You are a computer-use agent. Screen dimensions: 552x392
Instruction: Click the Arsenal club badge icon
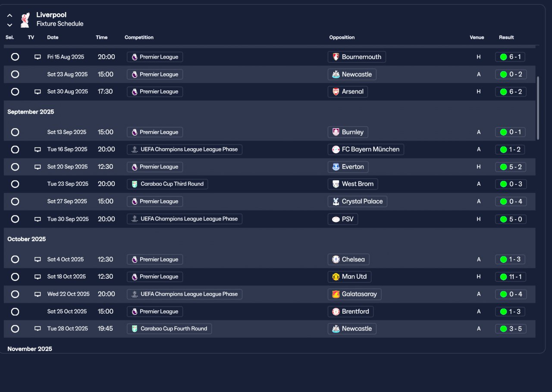pos(336,91)
